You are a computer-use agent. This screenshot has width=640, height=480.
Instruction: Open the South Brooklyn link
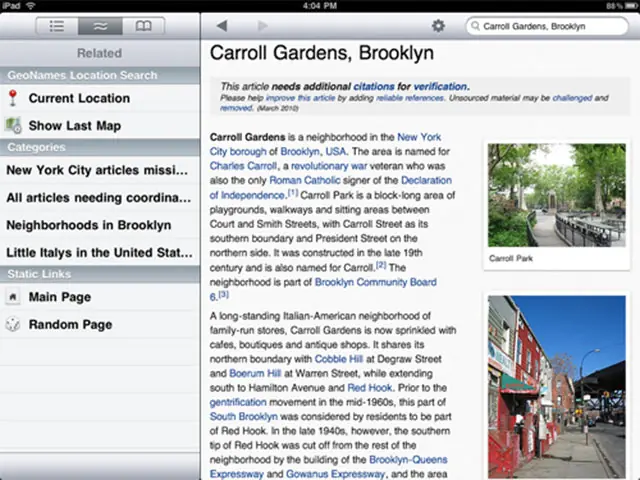tap(244, 417)
